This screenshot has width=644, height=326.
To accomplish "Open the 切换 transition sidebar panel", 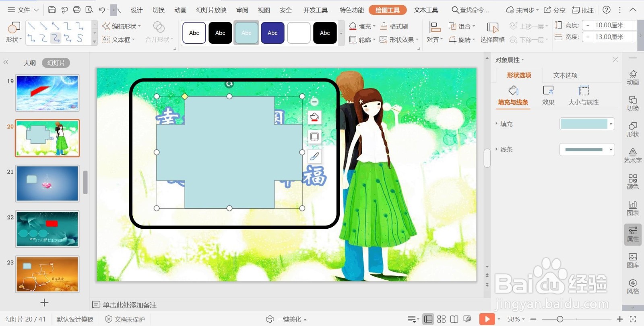I will [x=633, y=104].
